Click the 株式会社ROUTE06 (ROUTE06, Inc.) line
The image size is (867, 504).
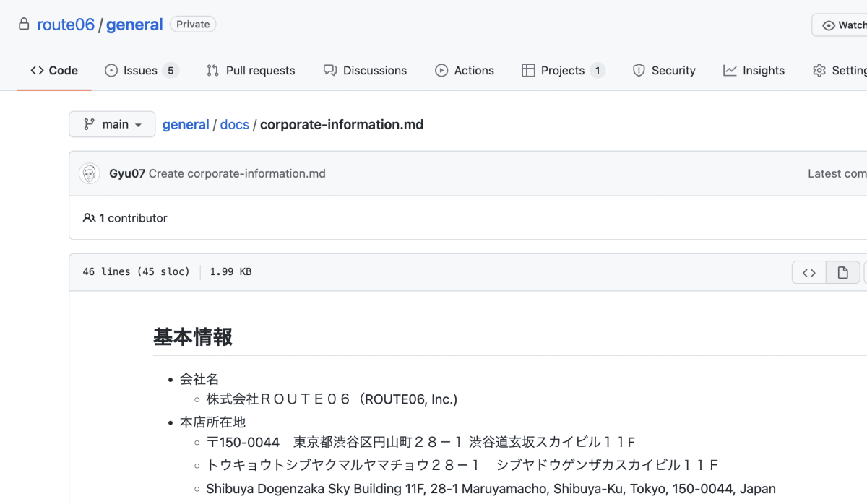click(332, 399)
